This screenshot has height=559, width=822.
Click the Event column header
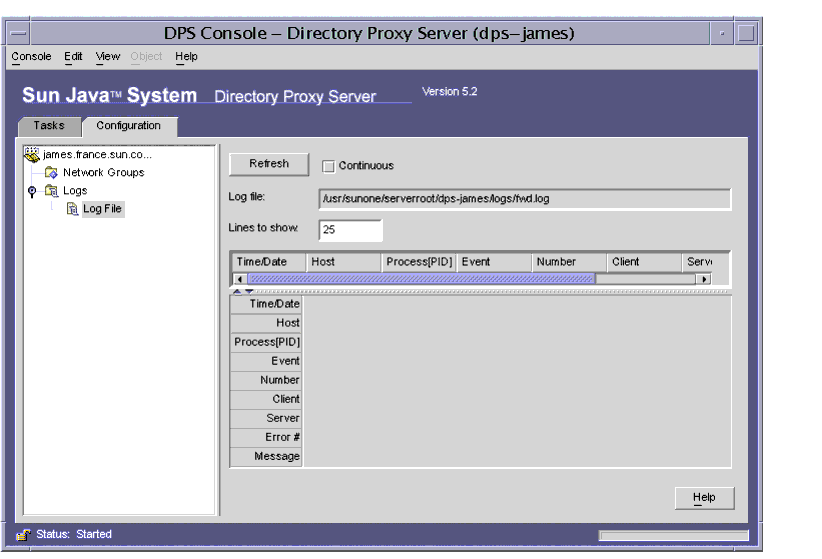click(494, 262)
